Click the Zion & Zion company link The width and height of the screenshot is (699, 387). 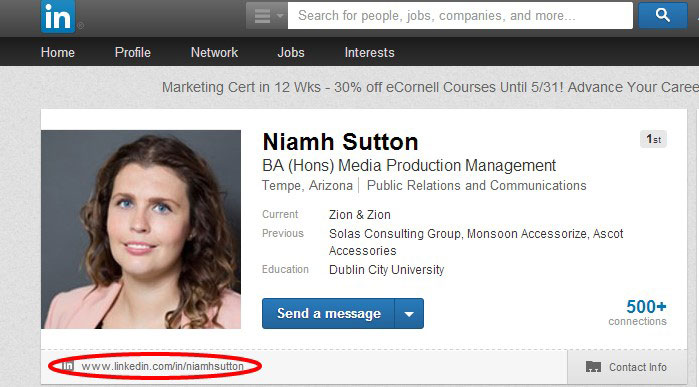[360, 214]
